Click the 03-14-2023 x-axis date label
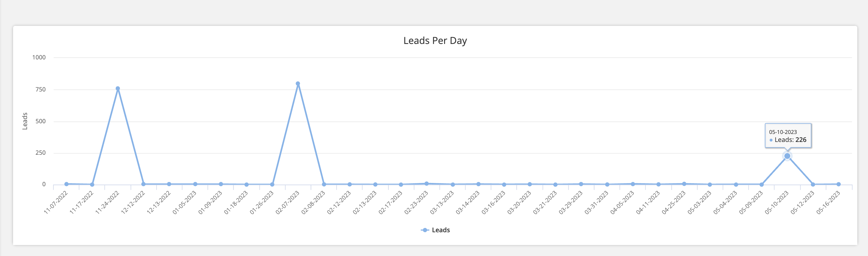 tap(468, 203)
